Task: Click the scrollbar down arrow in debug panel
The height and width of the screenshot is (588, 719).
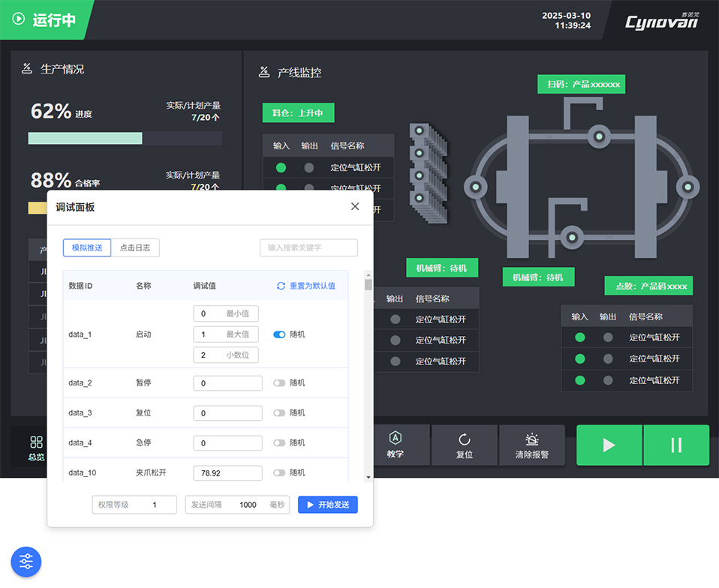Action: tap(369, 477)
